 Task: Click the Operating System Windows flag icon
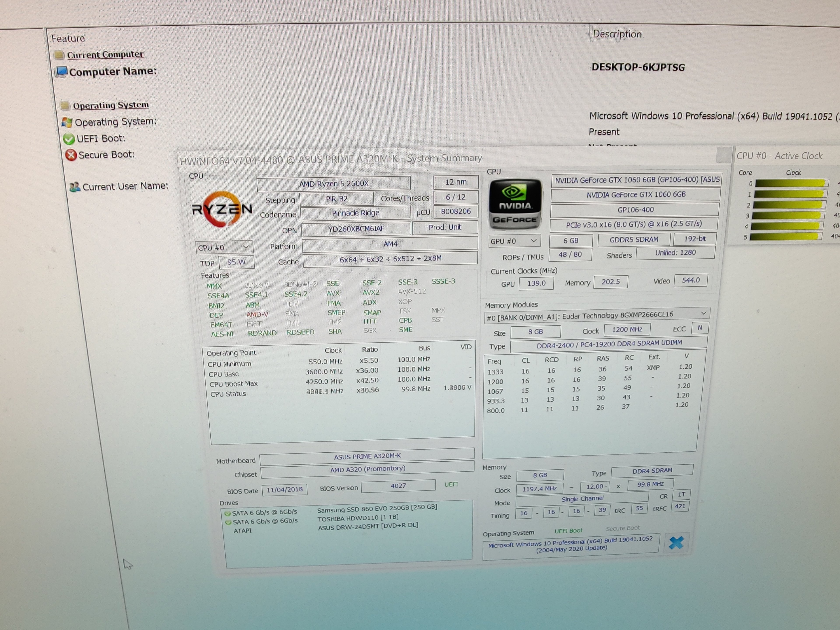click(x=67, y=122)
